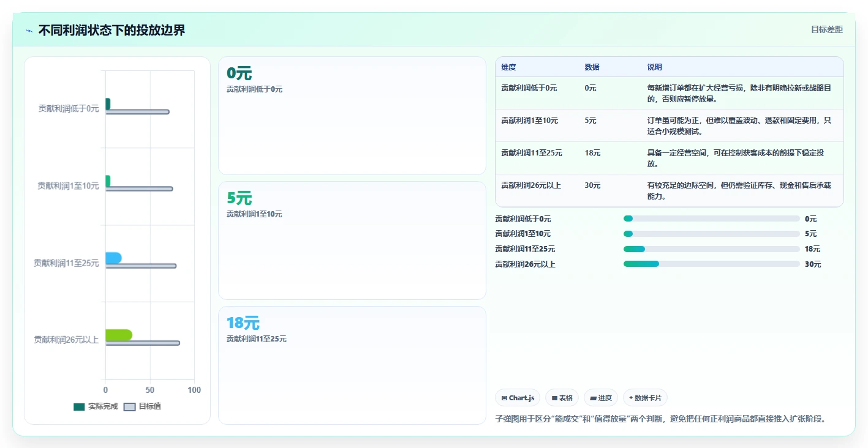This screenshot has height=448, width=868.
Task: Click the 贡献利润11至25元 caption under the 18元 card value
Action: (256, 339)
